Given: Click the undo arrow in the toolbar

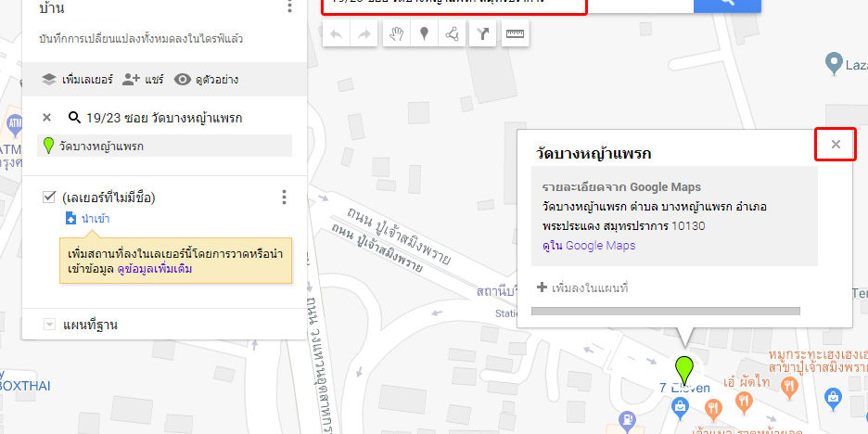Looking at the screenshot, I should [336, 35].
